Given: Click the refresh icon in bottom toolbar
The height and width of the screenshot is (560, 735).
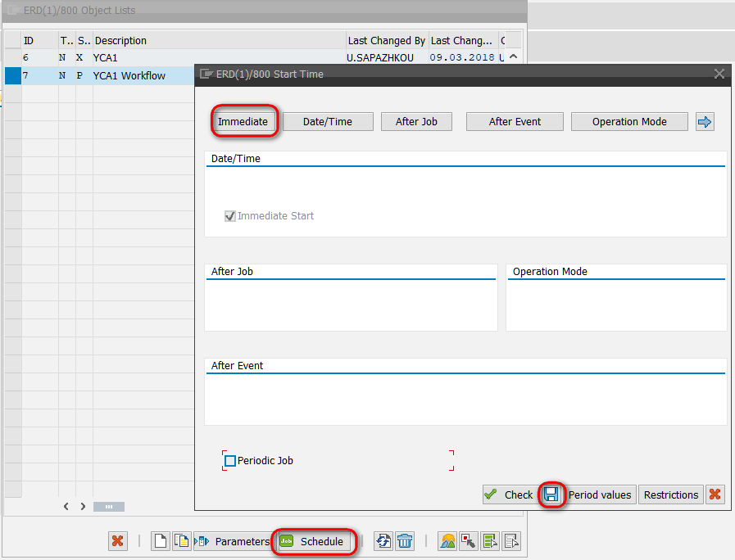Looking at the screenshot, I should [x=383, y=541].
